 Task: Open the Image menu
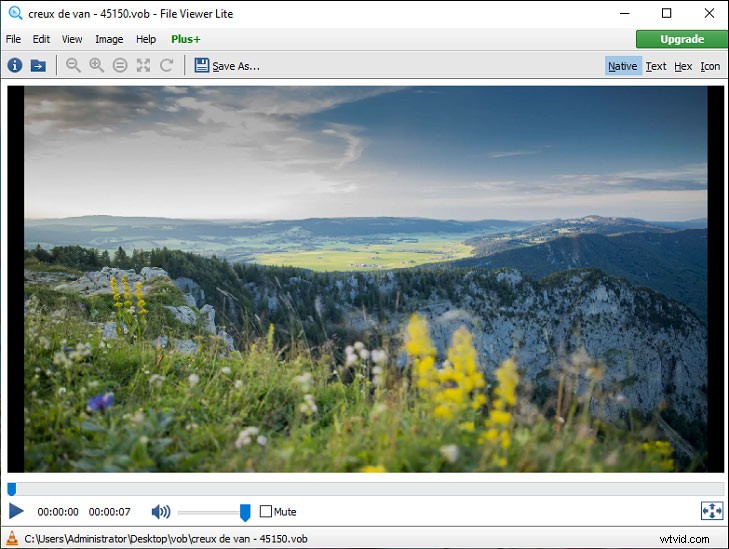click(x=109, y=39)
